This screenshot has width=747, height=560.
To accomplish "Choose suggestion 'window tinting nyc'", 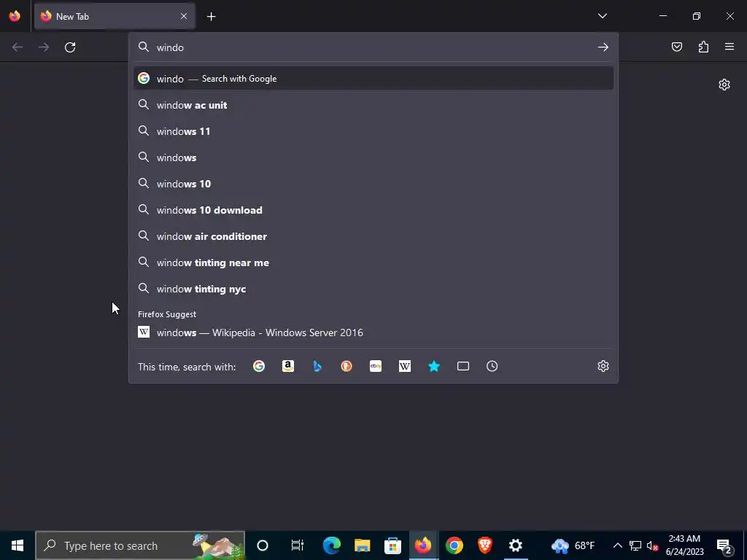I will point(373,289).
